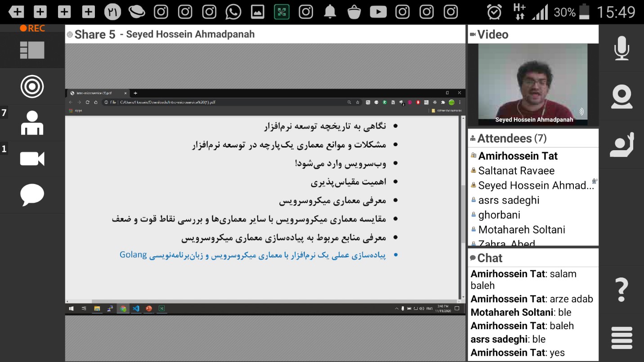
Task: Toggle the raise hand status
Action: click(622, 145)
